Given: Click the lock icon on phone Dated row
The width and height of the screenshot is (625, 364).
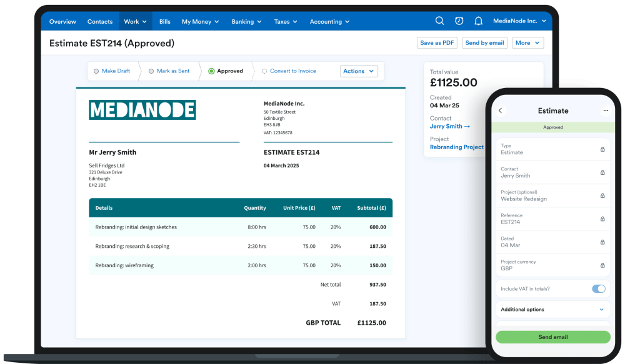Looking at the screenshot, I should click(x=602, y=242).
